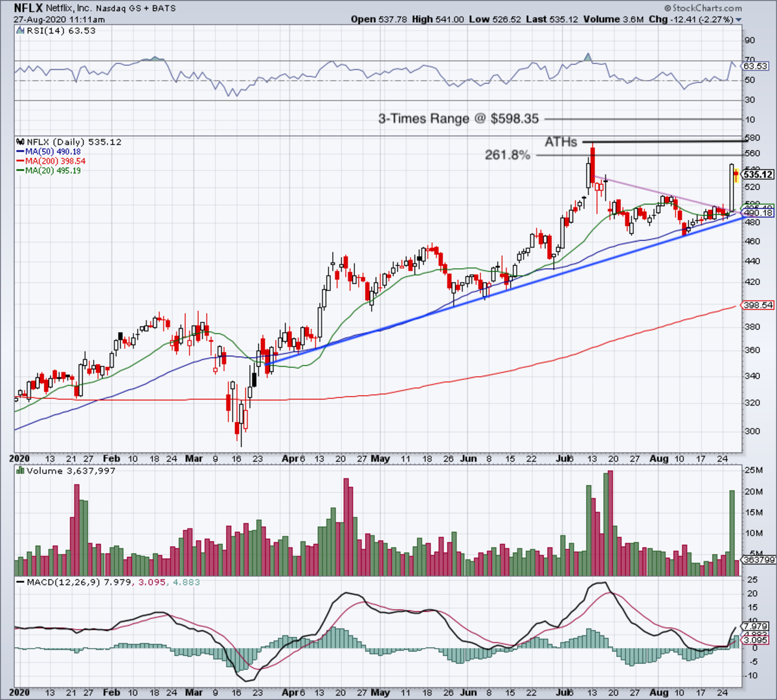Click the 261.8% annotation label
This screenshot has width=777, height=700.
point(508,155)
